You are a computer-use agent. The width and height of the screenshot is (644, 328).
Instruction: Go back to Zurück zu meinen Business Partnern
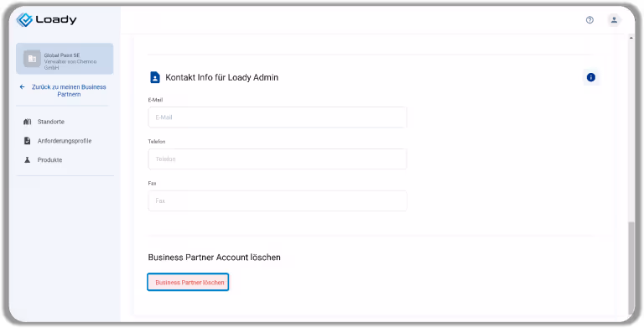pos(69,91)
